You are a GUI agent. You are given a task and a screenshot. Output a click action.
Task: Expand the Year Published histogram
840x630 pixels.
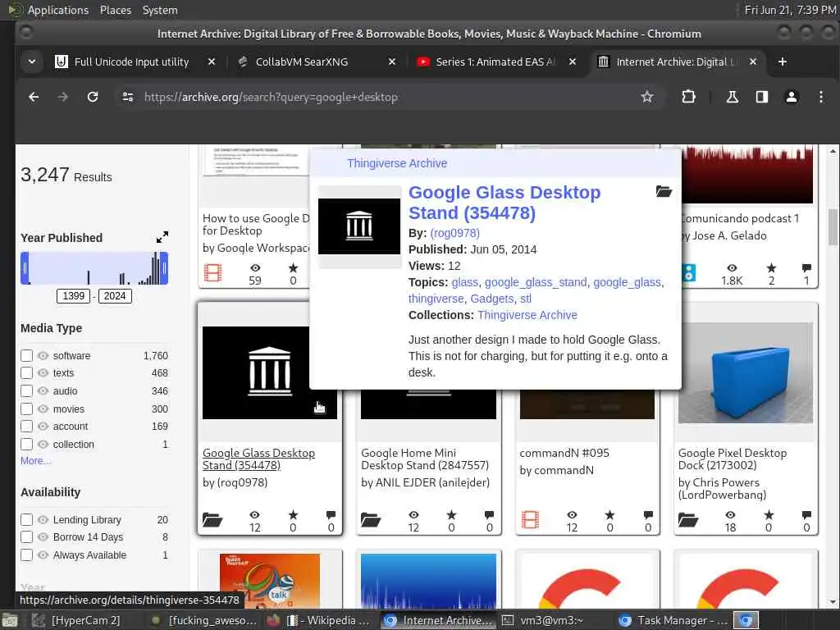tap(162, 237)
